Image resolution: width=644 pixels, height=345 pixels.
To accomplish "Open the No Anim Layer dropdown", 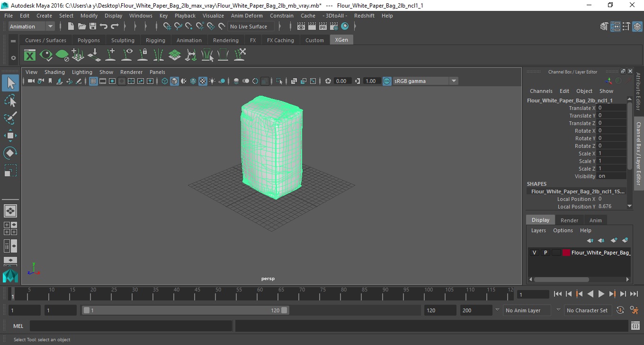I will click(528, 310).
